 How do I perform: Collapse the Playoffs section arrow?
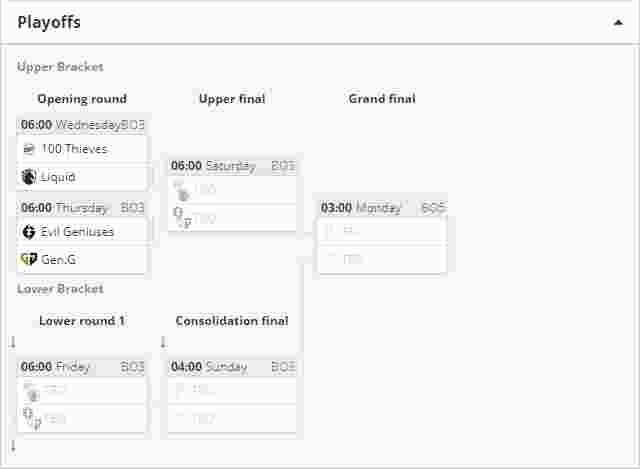pyautogui.click(x=618, y=22)
